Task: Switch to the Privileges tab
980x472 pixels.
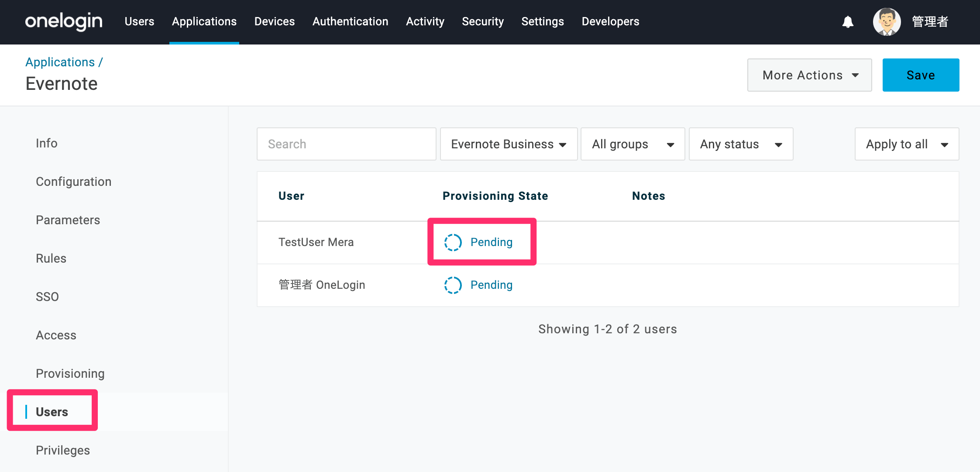Action: click(x=63, y=450)
